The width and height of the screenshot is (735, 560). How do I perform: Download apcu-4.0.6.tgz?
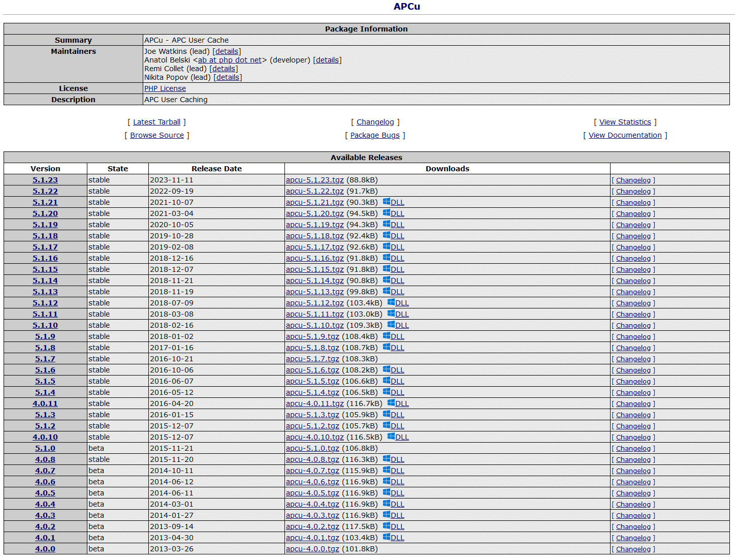coord(312,482)
